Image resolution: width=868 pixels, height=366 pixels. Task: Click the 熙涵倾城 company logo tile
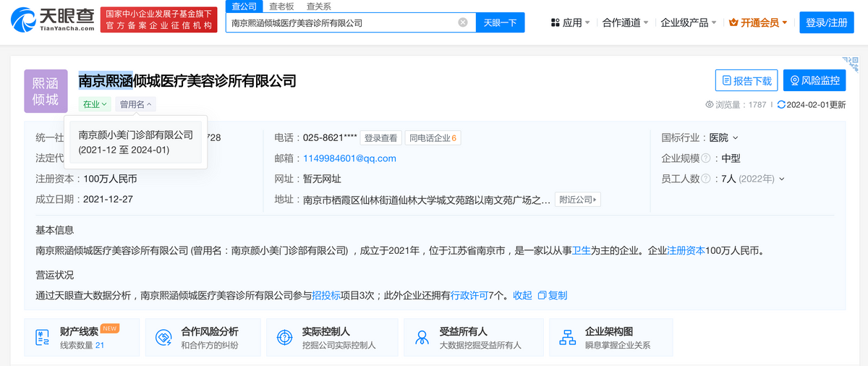click(x=46, y=91)
